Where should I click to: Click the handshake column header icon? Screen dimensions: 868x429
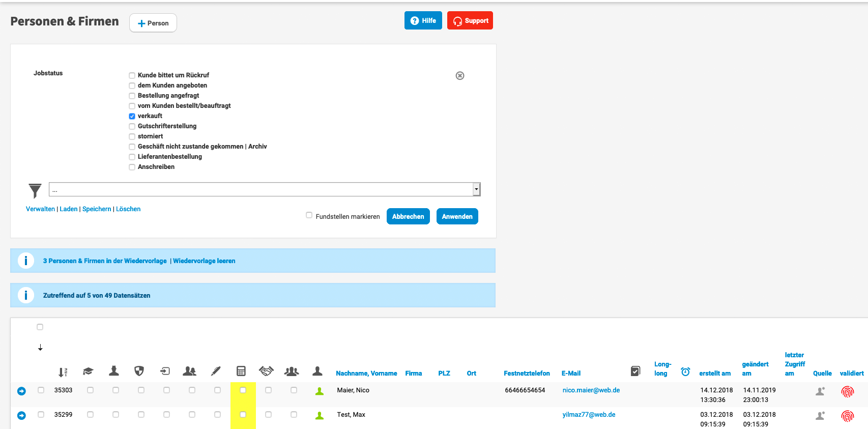[x=266, y=371]
